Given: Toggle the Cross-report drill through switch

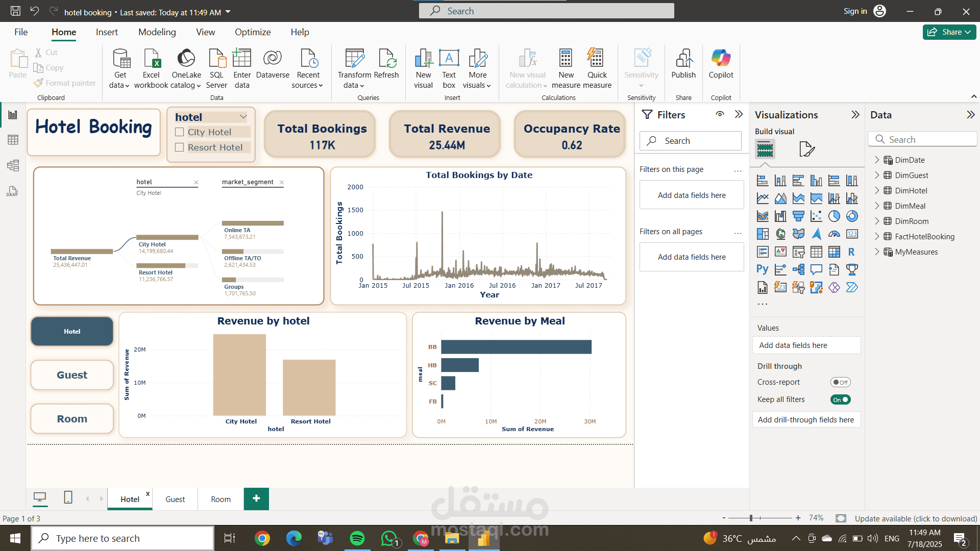Looking at the screenshot, I should pos(840,382).
